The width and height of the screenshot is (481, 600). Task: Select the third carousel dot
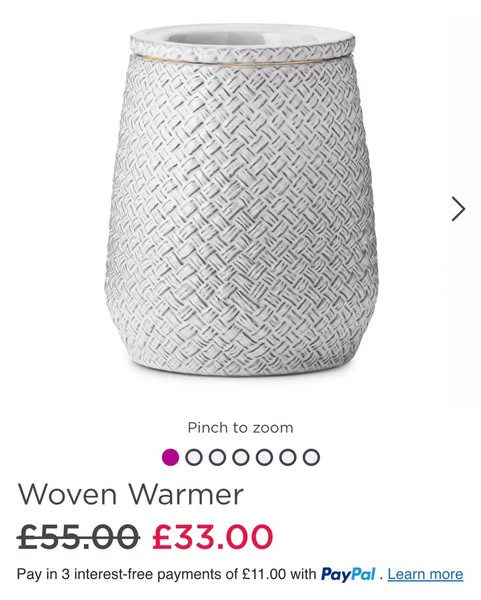point(217,457)
